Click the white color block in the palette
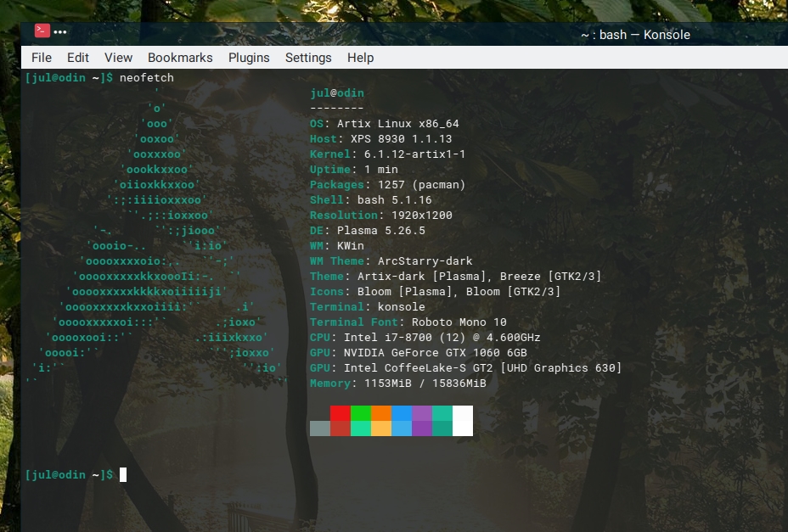Screen dimensions: 788x532 click(463, 421)
